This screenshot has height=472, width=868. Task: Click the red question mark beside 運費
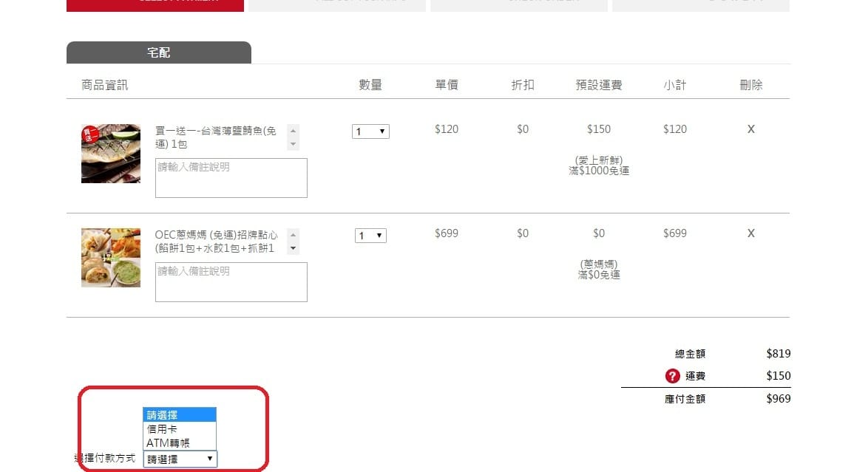tap(672, 376)
